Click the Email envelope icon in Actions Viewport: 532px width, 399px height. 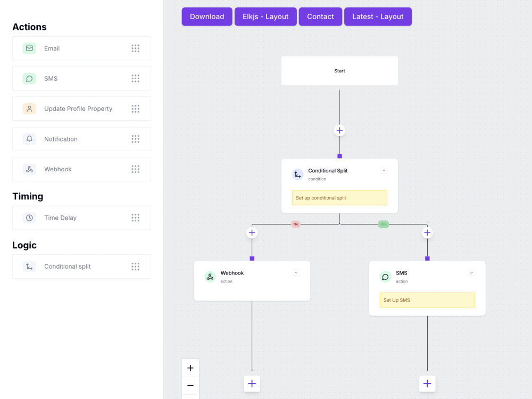click(x=29, y=48)
